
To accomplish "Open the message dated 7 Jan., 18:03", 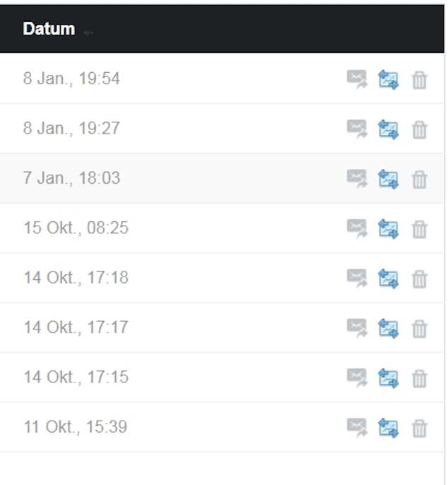I will pyautogui.click(x=71, y=178).
